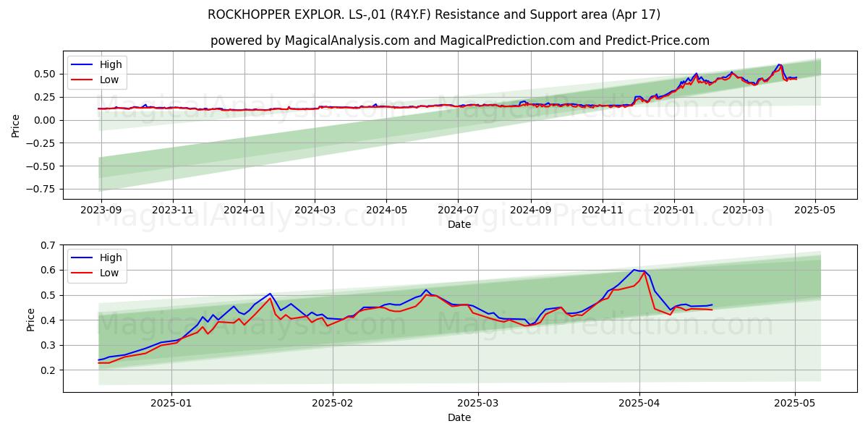The height and width of the screenshot is (434, 868).
Task: Click the early-April price peak in bottom chart
Action: pos(634,270)
